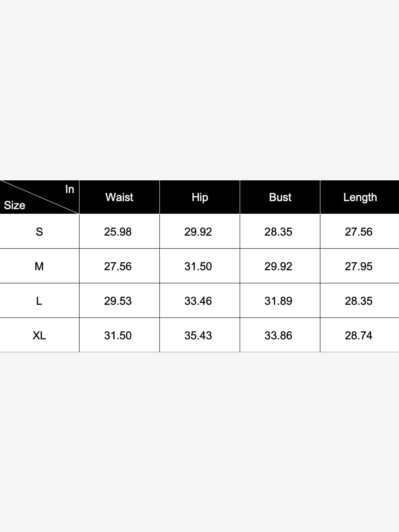Select the XL size row label
This screenshot has width=399, height=532.
coord(39,335)
